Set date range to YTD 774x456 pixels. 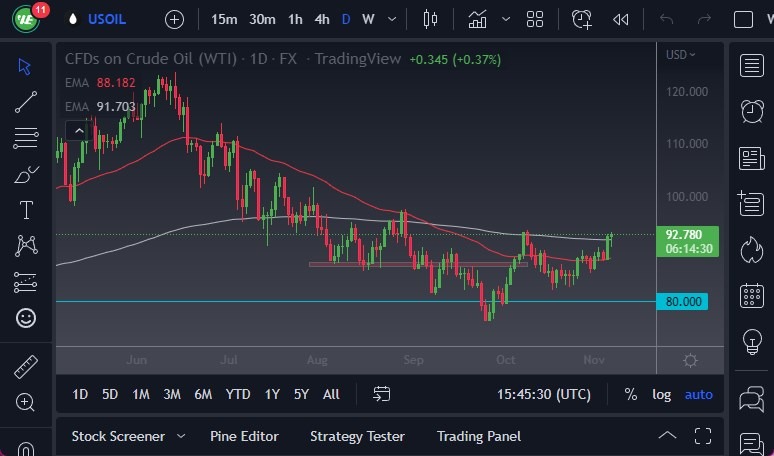pyautogui.click(x=238, y=394)
